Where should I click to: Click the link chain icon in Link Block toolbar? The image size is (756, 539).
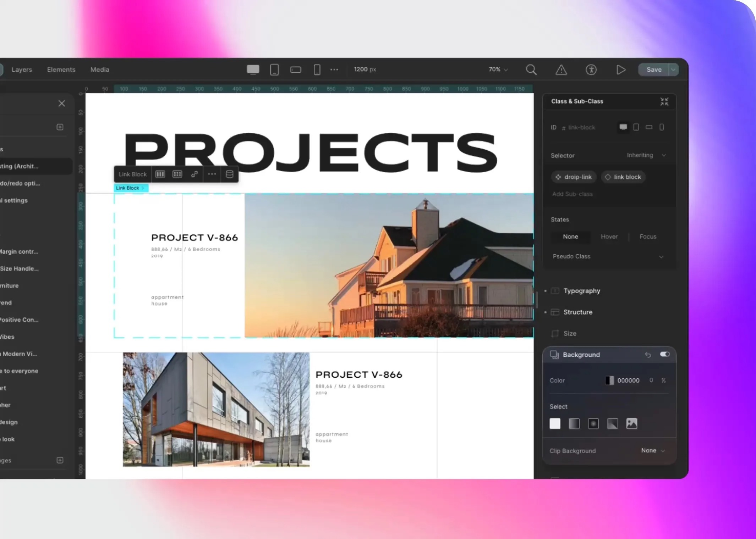tap(195, 174)
